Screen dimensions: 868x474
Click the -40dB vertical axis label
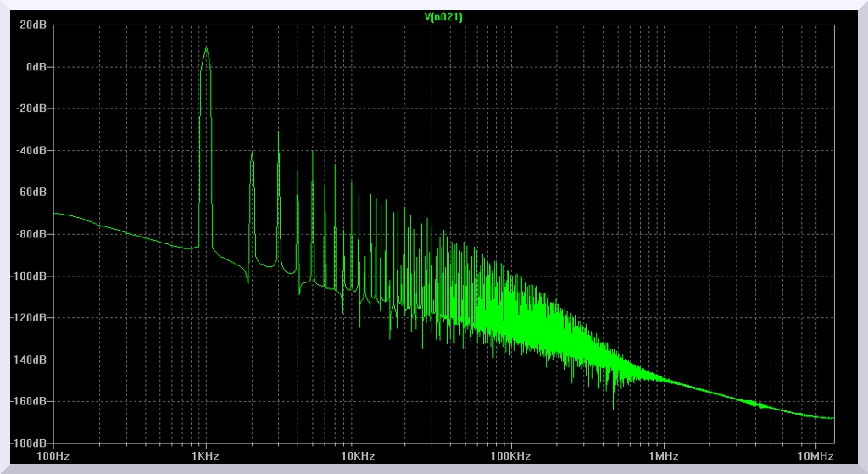tap(31, 151)
